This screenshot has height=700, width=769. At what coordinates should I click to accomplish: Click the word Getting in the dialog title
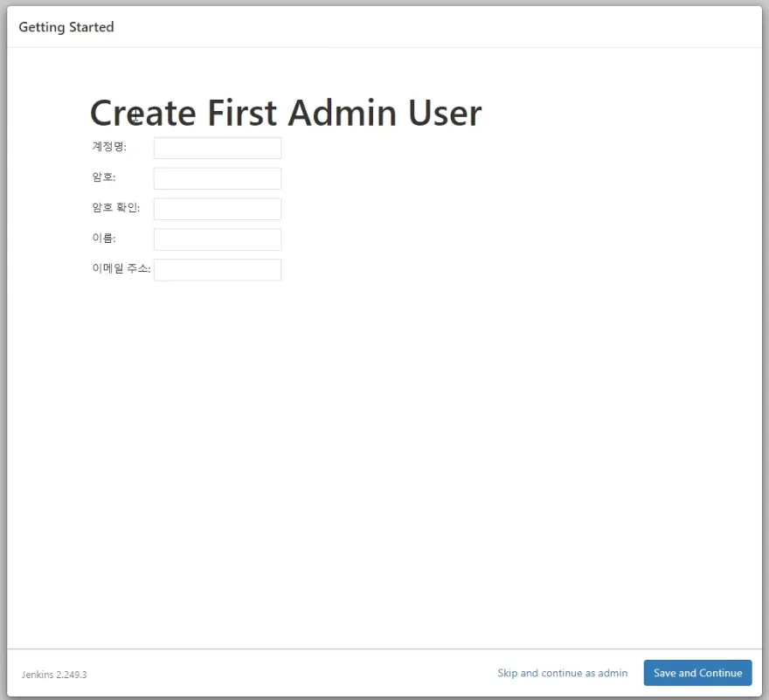pos(42,27)
